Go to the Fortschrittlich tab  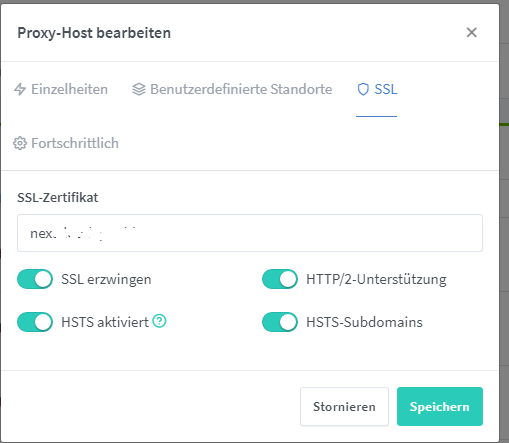click(66, 143)
